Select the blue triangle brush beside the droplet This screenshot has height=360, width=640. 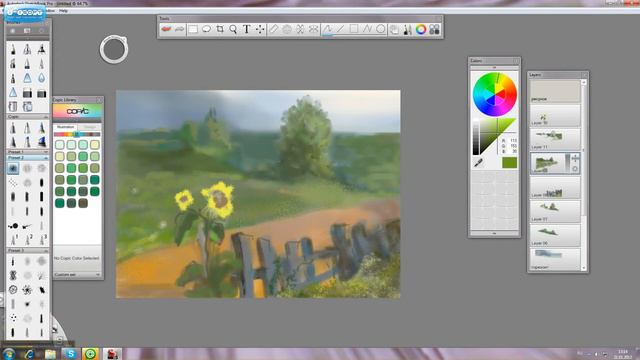pos(27,78)
